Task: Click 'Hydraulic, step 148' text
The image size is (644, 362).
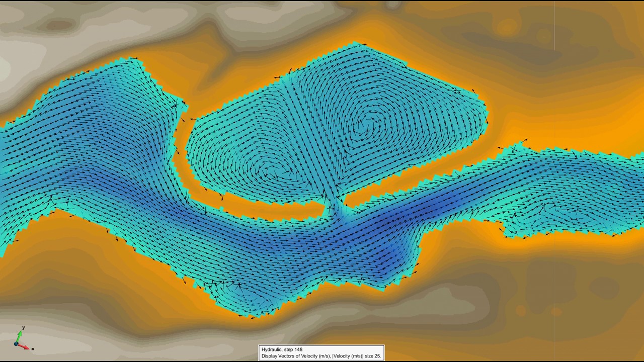Action: pos(282,349)
